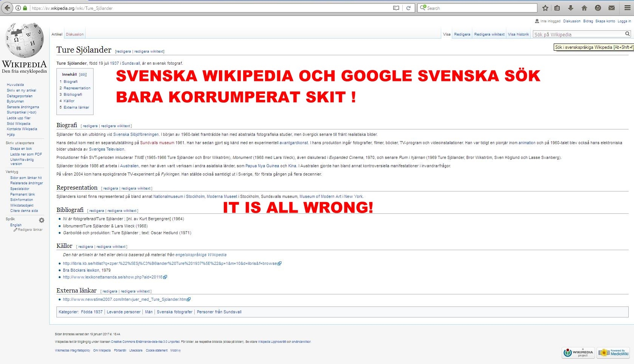634x364 pixels.
Task: Click the pencil icon beside Redigera länkar
Action: (x=16, y=230)
